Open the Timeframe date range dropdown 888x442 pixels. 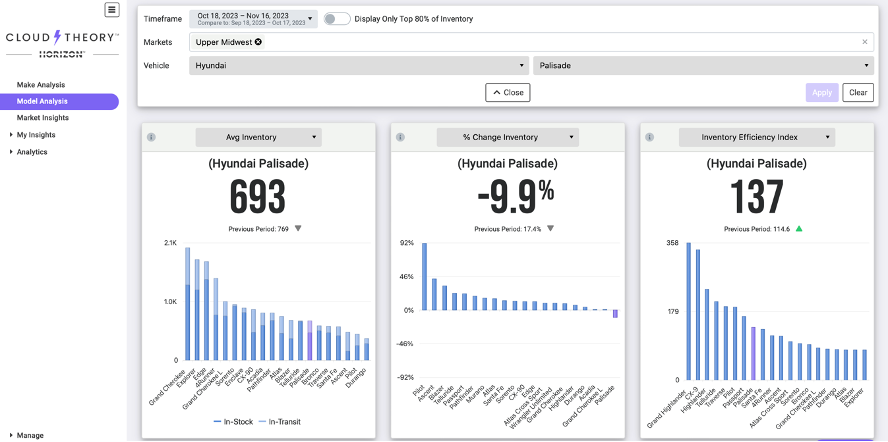click(x=253, y=19)
